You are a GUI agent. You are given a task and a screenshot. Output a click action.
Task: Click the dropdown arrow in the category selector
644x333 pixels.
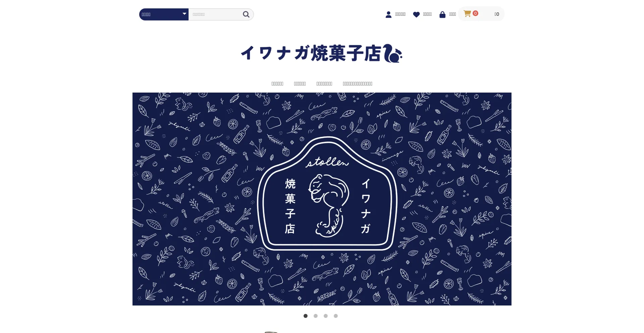pyautogui.click(x=184, y=14)
